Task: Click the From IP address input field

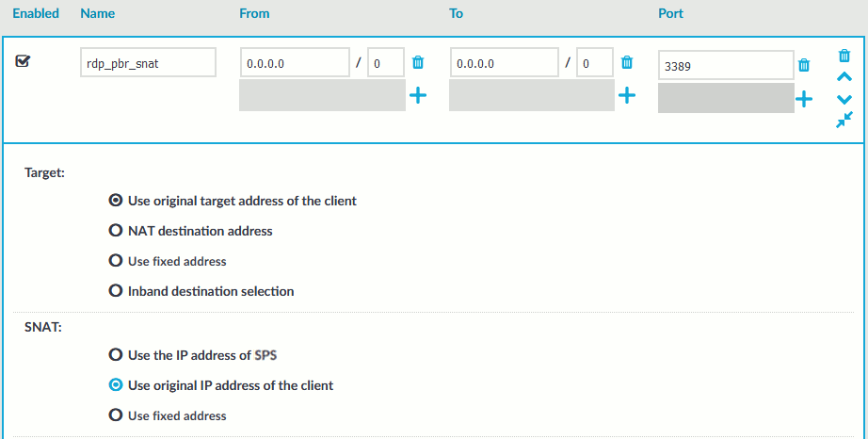Action: [x=295, y=63]
